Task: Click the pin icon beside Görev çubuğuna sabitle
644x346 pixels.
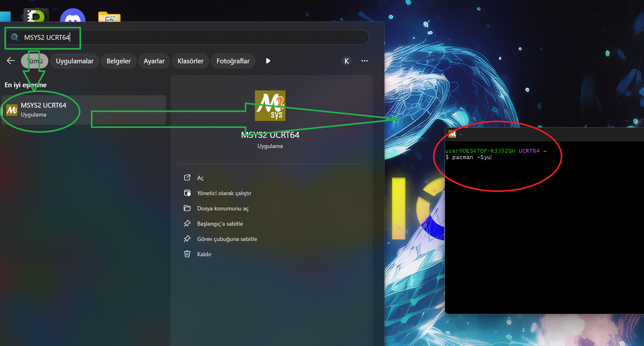Action: (187, 238)
